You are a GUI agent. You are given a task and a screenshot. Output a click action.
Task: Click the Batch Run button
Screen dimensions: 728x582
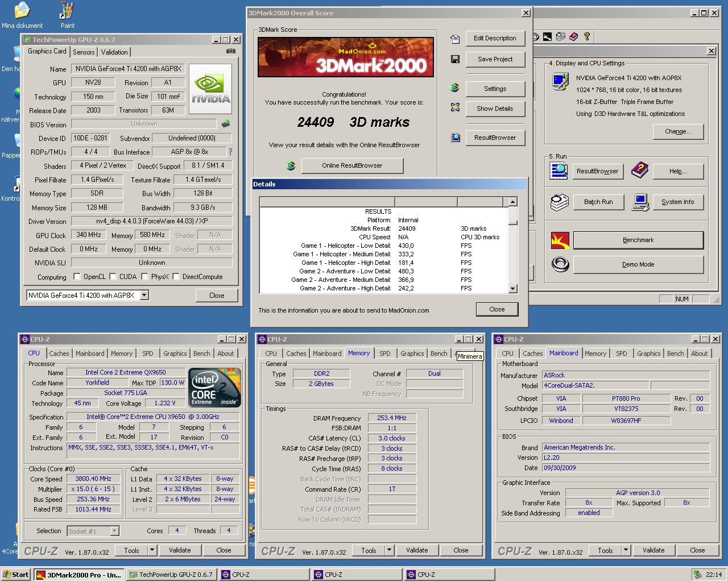point(598,202)
